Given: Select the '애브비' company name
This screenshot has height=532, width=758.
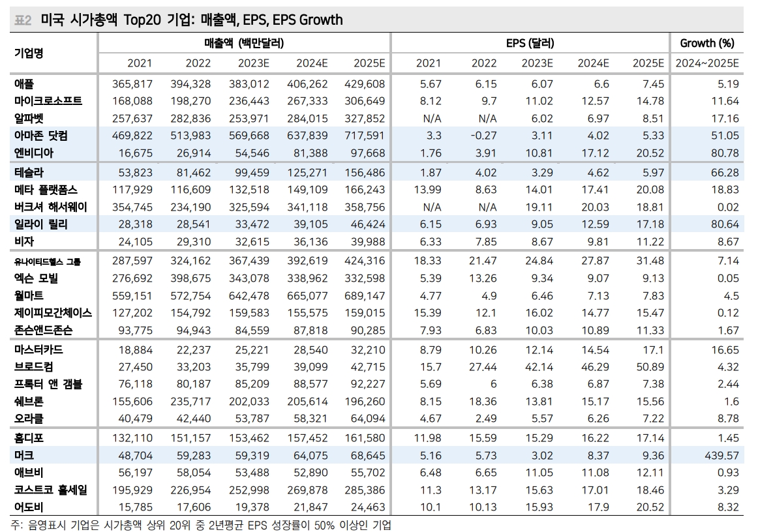Looking at the screenshot, I should tap(29, 473).
